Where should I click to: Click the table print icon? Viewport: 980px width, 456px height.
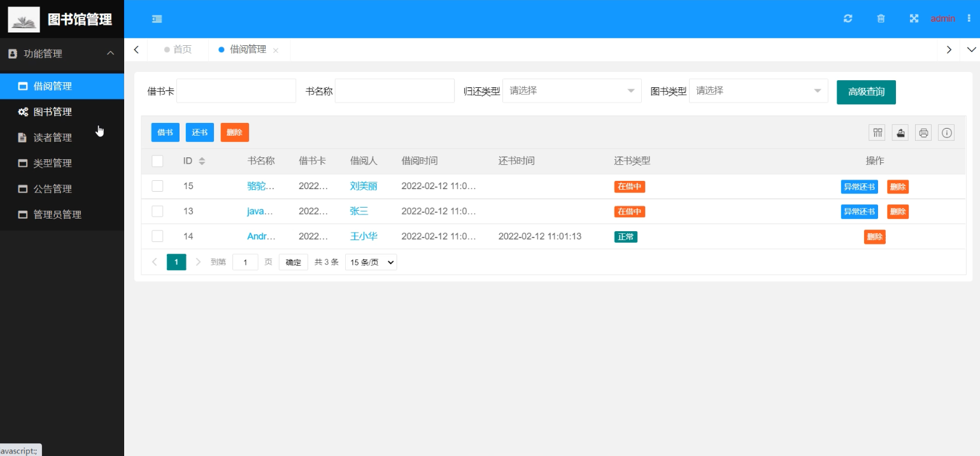click(923, 132)
